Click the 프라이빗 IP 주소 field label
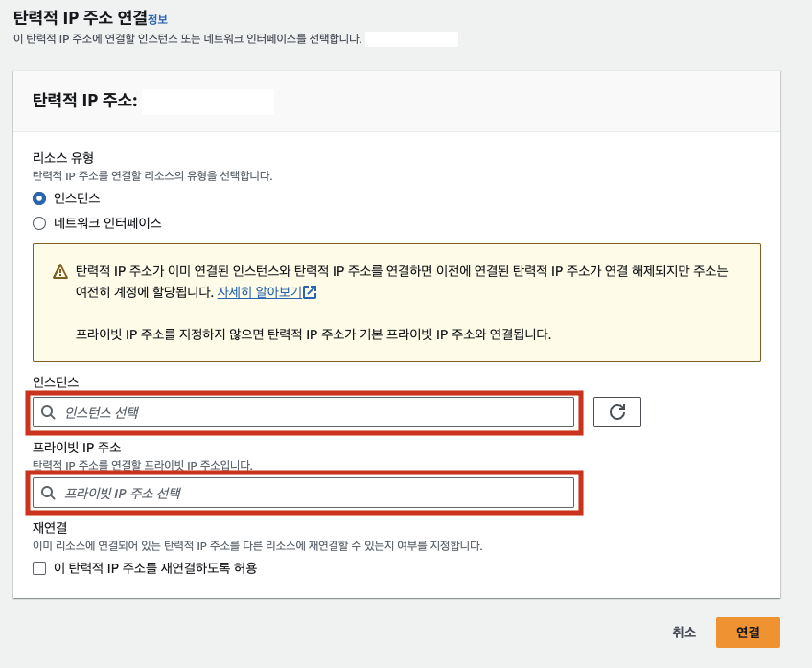812x668 pixels. [x=77, y=447]
